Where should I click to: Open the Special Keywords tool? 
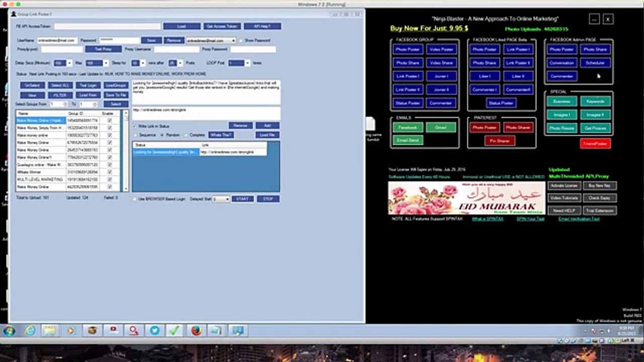[595, 101]
